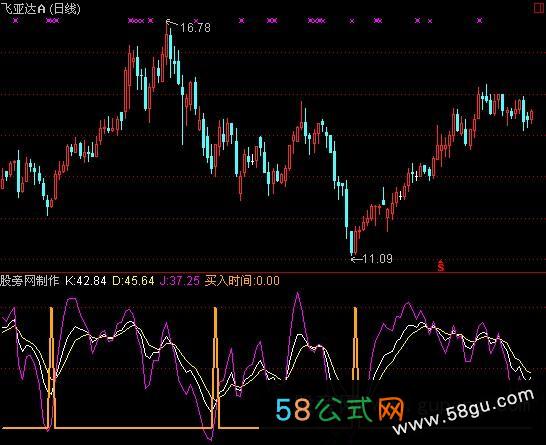Click the 11.09 low price label

point(377,259)
